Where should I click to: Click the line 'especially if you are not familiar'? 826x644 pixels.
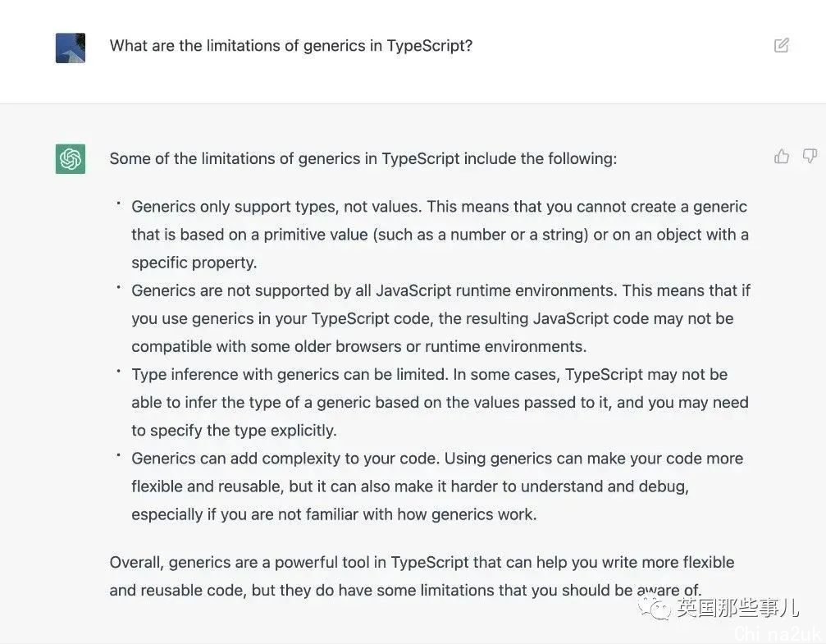pos(334,514)
